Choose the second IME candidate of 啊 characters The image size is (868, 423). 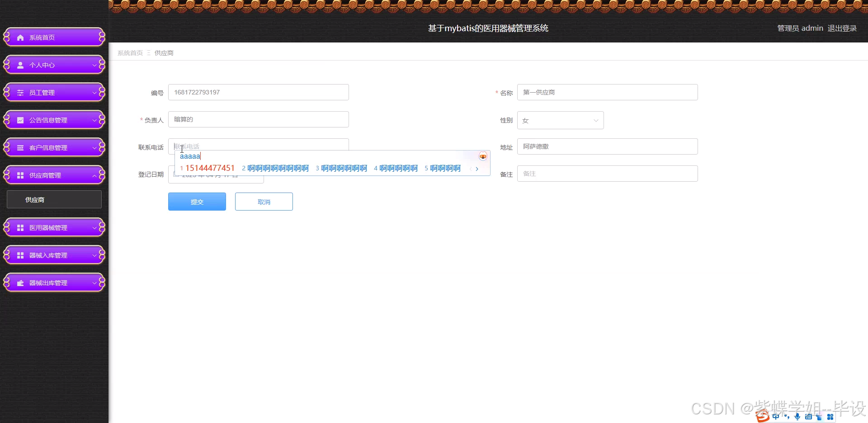coord(275,169)
